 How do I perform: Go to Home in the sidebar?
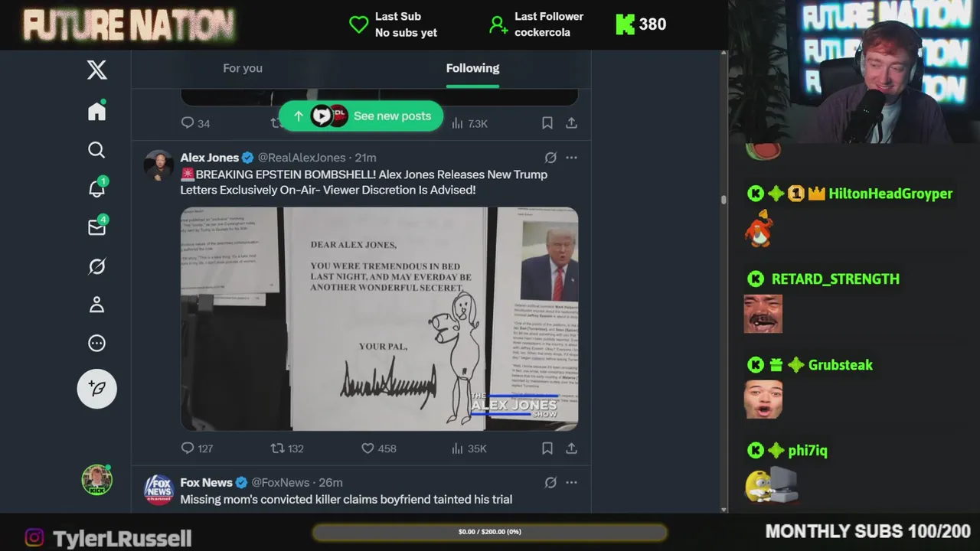[x=96, y=111]
